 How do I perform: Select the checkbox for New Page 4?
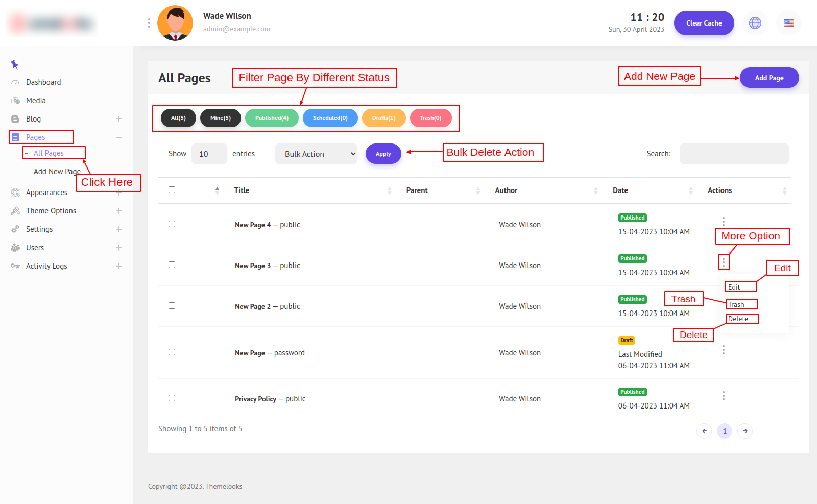[172, 224]
